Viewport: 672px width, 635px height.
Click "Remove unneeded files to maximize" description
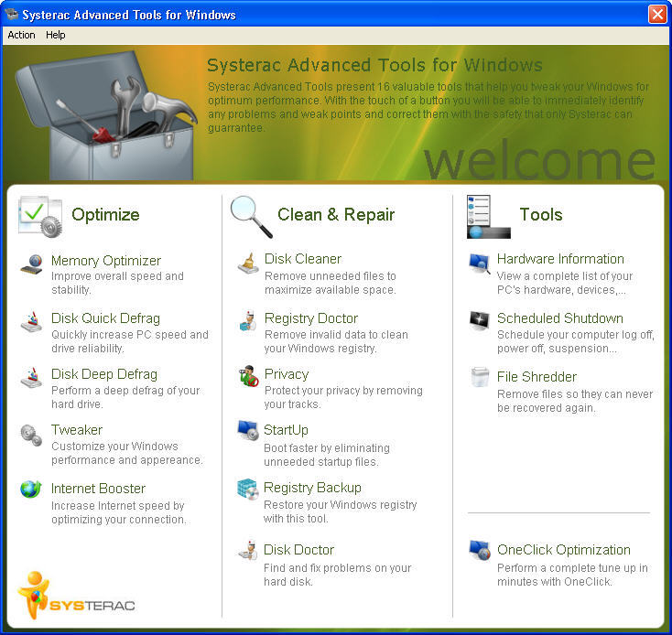pos(331,283)
